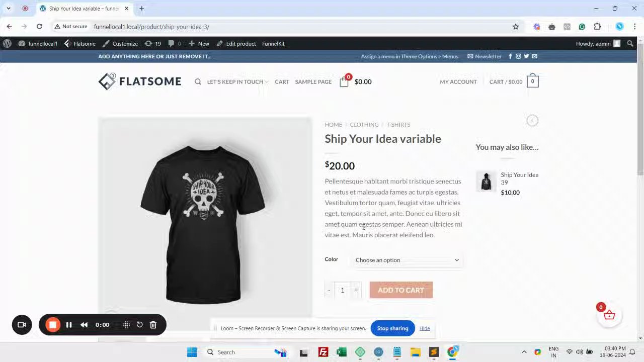Open the New menu in admin bar
644x362 pixels.
[199, 44]
